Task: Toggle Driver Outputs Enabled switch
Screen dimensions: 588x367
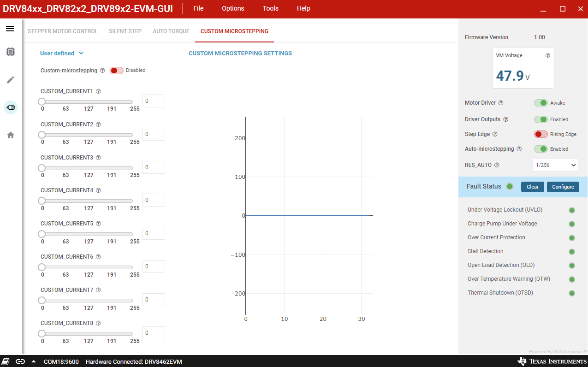Action: (x=541, y=119)
